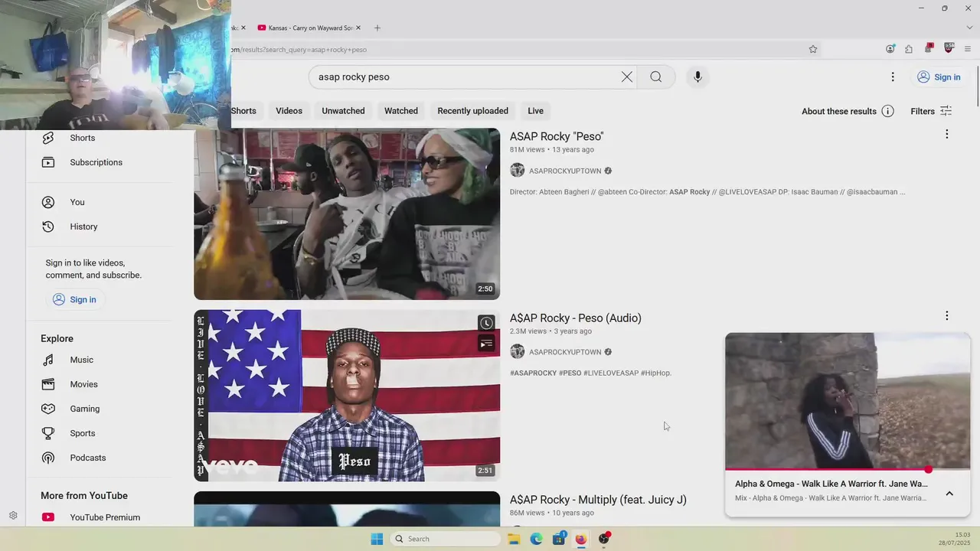Open a new browser tab with plus

[x=377, y=28]
